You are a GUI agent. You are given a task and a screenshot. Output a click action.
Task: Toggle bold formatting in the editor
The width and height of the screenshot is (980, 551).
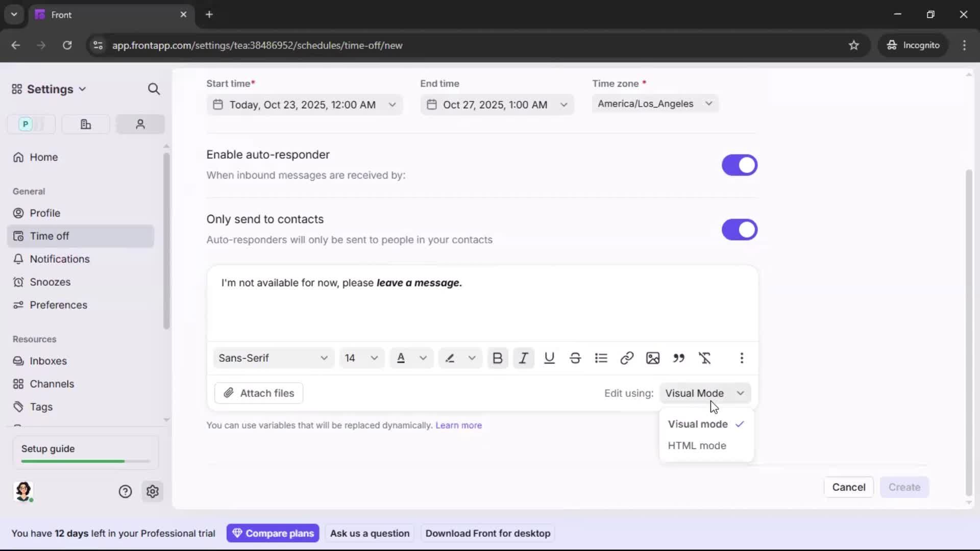pyautogui.click(x=498, y=358)
